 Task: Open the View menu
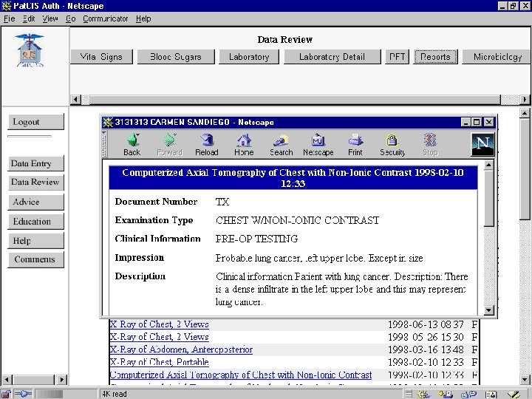(50, 18)
